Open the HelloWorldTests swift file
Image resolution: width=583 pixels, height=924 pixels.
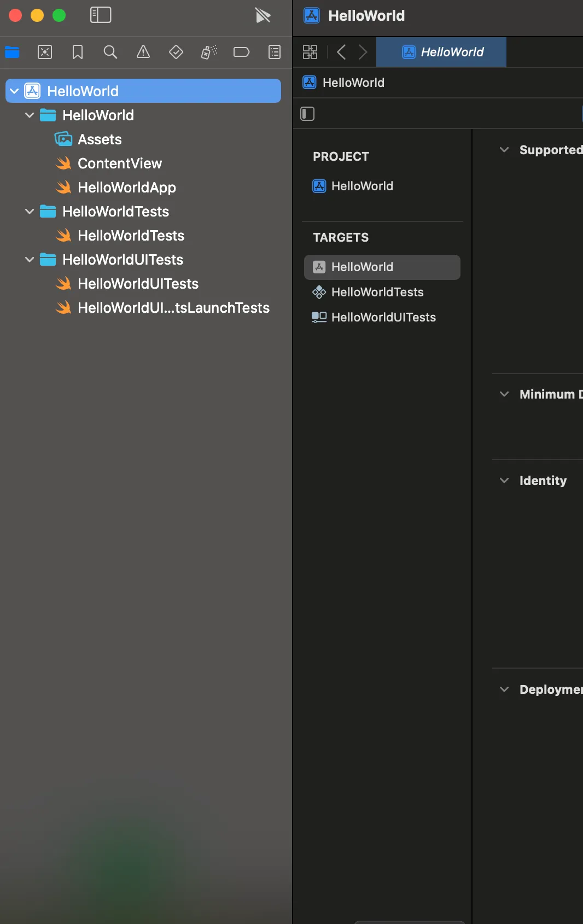[x=131, y=236]
